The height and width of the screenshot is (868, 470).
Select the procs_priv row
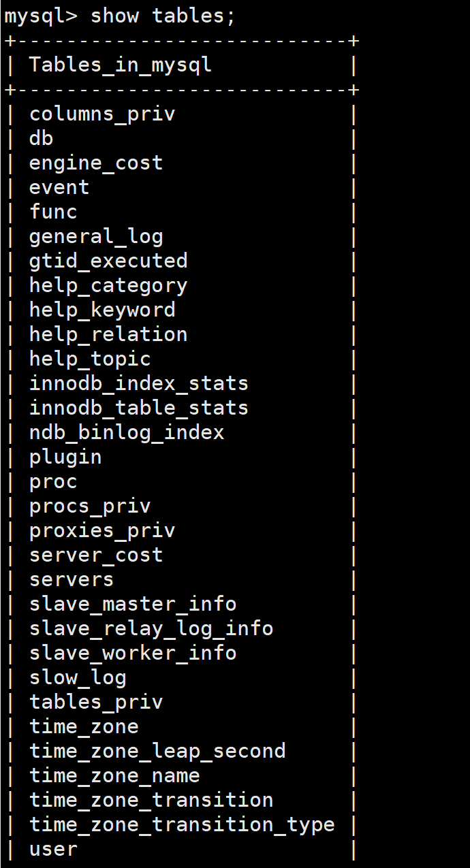[90, 506]
